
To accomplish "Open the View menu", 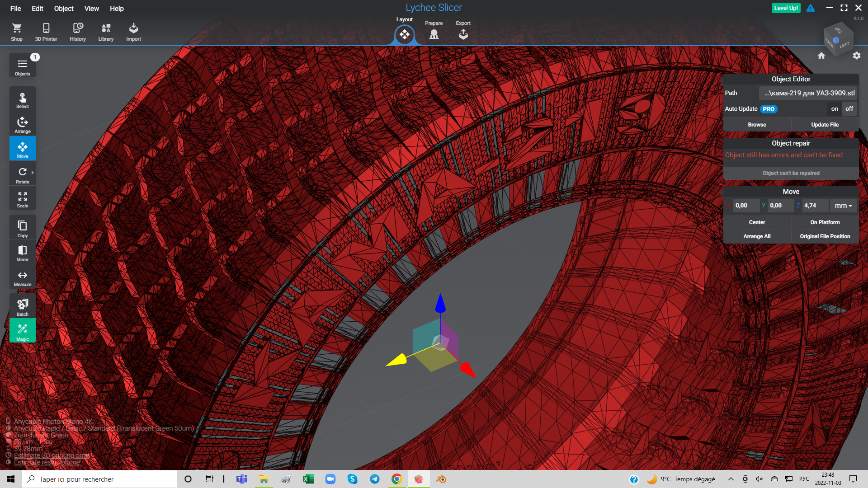I will 91,8.
